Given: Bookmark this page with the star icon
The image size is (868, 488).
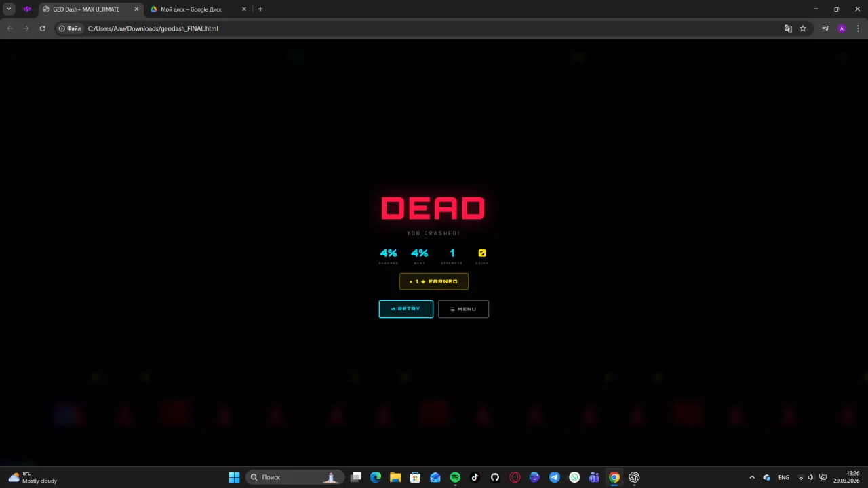Looking at the screenshot, I should click(x=803, y=28).
